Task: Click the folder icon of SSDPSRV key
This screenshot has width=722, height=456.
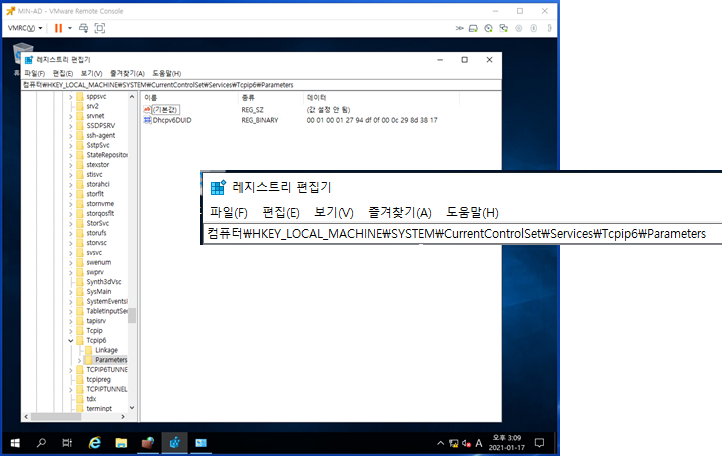Action: tap(80, 126)
